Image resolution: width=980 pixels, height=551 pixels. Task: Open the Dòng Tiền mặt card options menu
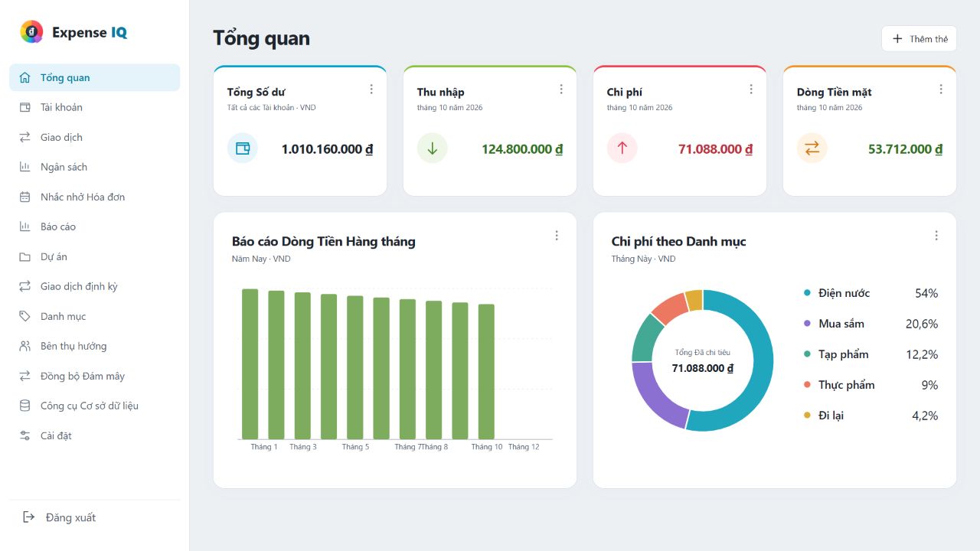pos(941,90)
